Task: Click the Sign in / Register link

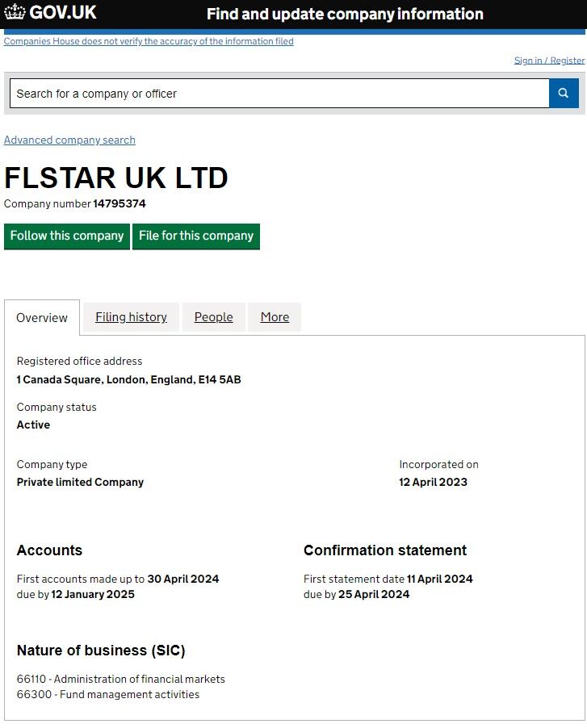Action: [x=549, y=61]
